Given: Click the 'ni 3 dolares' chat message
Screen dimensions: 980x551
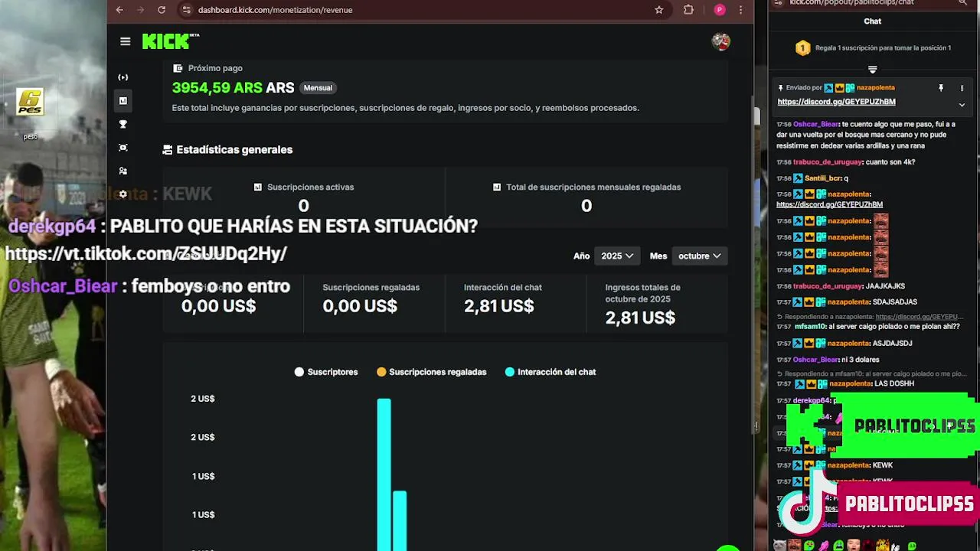Looking at the screenshot, I should [860, 360].
